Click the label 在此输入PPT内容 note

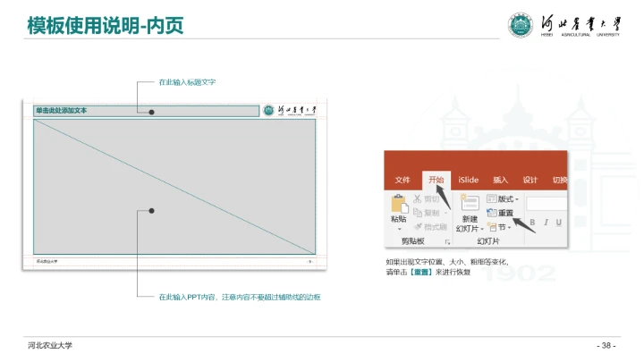click(240, 297)
